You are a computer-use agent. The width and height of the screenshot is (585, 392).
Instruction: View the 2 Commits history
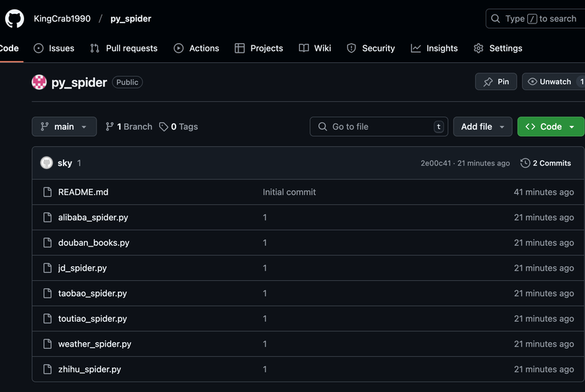click(x=546, y=163)
